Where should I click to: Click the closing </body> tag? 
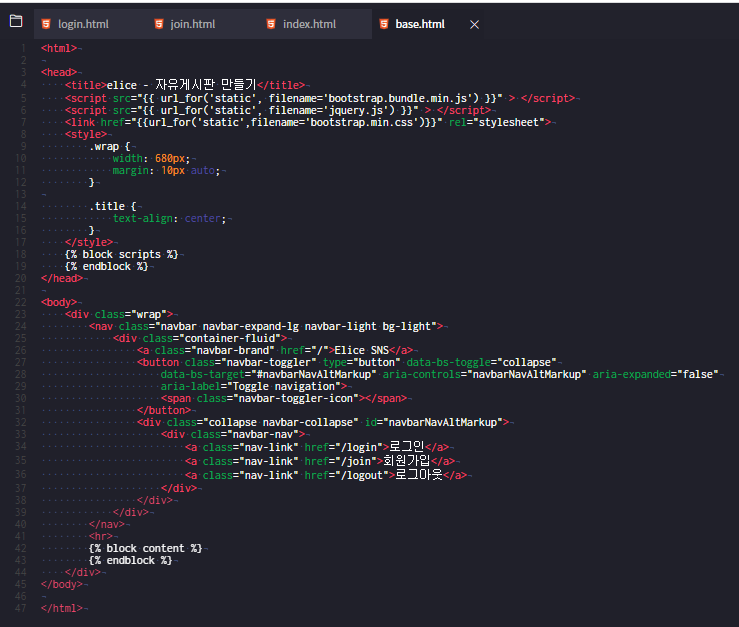tap(62, 585)
